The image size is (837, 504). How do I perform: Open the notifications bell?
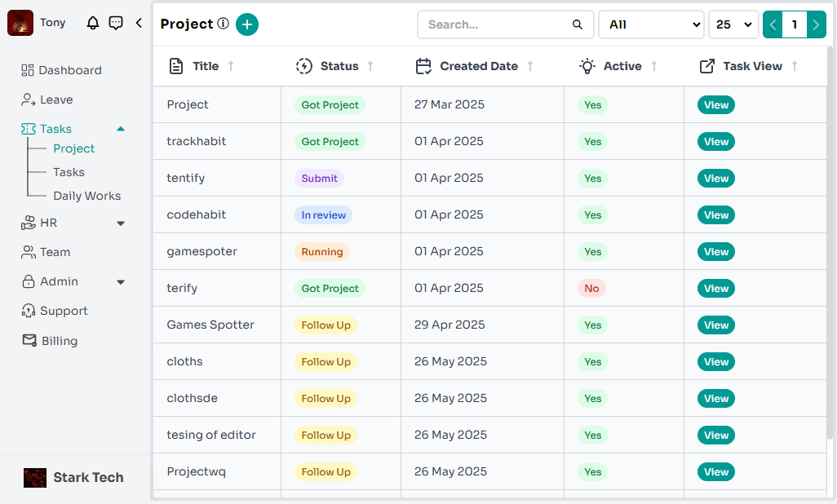[x=93, y=23]
